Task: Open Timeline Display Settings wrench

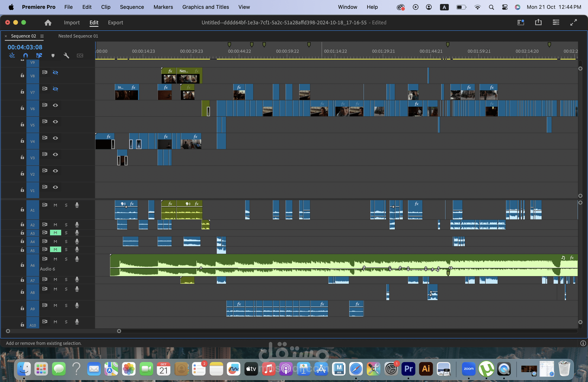Action: coord(66,56)
